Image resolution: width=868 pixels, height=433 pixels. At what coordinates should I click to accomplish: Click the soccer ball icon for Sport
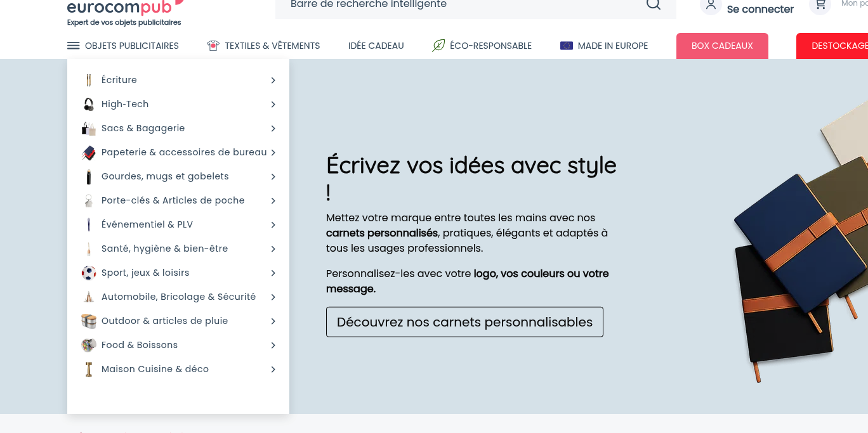pyautogui.click(x=89, y=273)
